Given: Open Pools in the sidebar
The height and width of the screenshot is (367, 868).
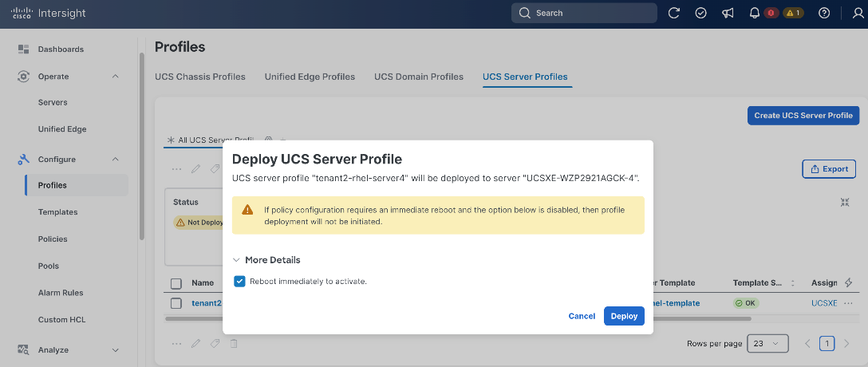Looking at the screenshot, I should [48, 266].
